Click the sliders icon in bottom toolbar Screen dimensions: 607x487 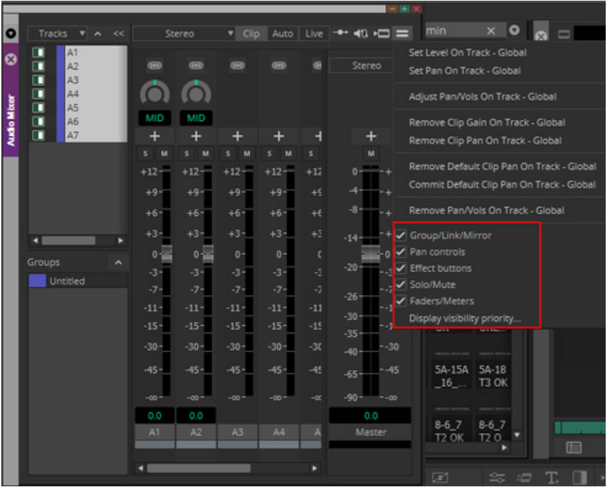(497, 477)
